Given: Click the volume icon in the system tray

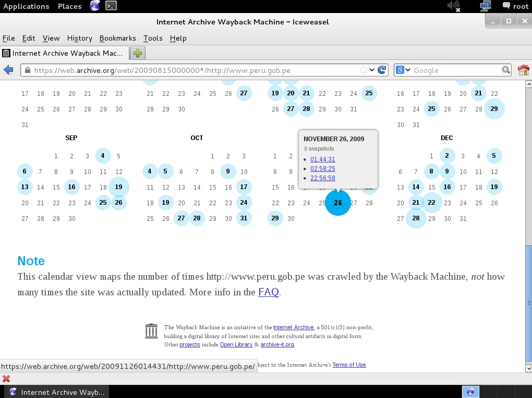Looking at the screenshot, I should pos(453,6).
